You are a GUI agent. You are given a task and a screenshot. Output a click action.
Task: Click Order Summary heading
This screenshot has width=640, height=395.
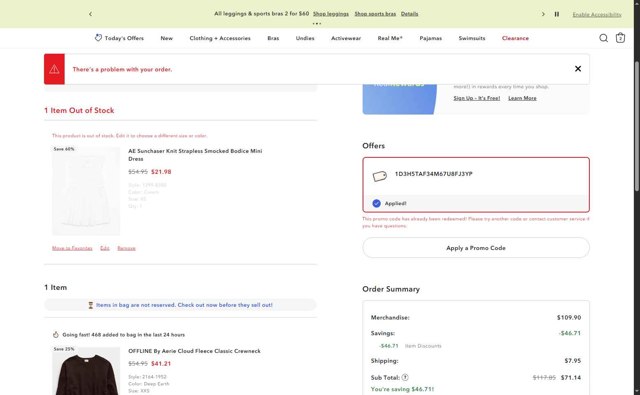[x=391, y=289]
